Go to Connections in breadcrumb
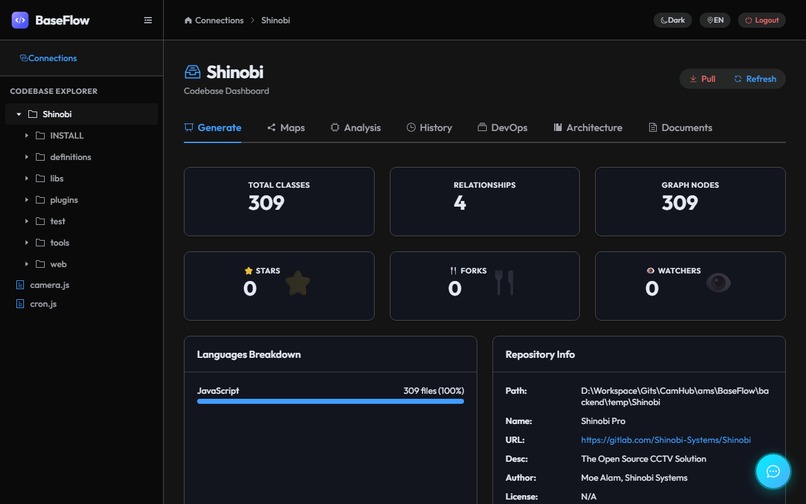Viewport: 806px width, 504px height. point(219,21)
